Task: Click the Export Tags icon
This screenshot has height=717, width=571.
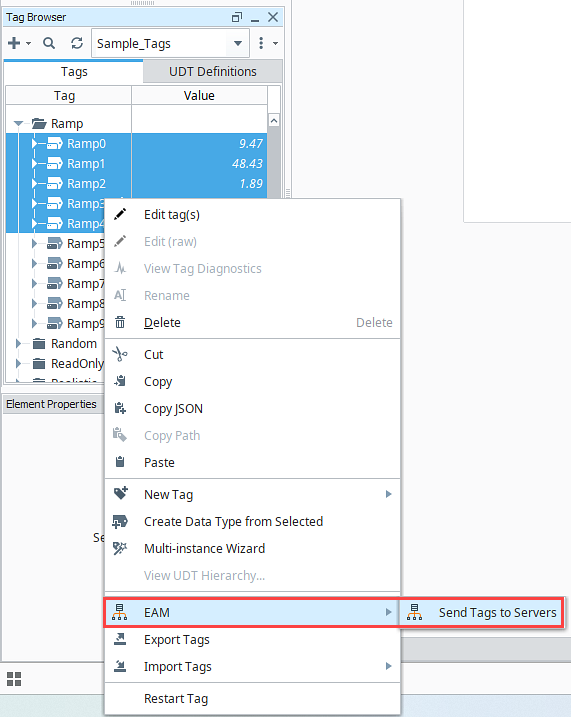Action: point(120,639)
